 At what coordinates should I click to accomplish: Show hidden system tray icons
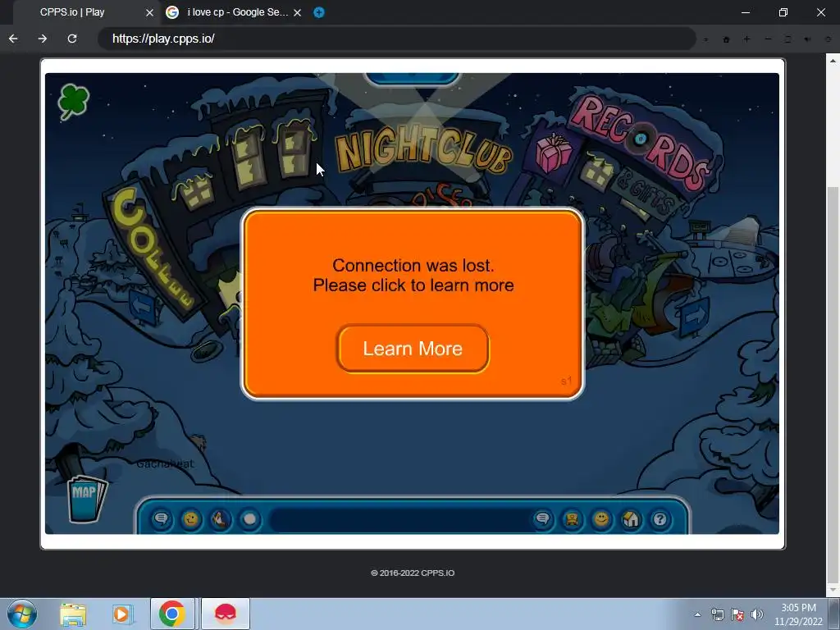point(697,614)
